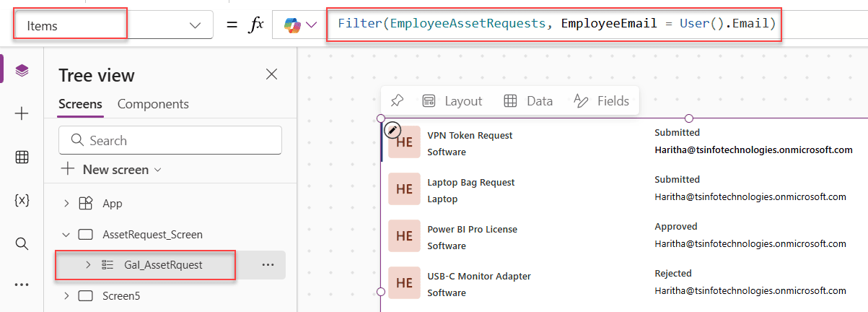This screenshot has height=312, width=868.
Task: Click the gallery top-left corner handle
Action: click(x=381, y=118)
